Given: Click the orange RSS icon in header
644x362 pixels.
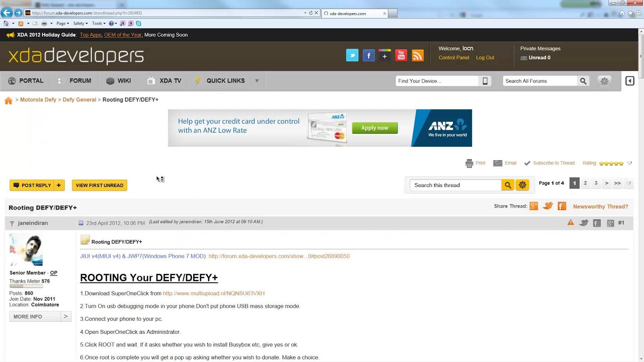Looking at the screenshot, I should 418,55.
